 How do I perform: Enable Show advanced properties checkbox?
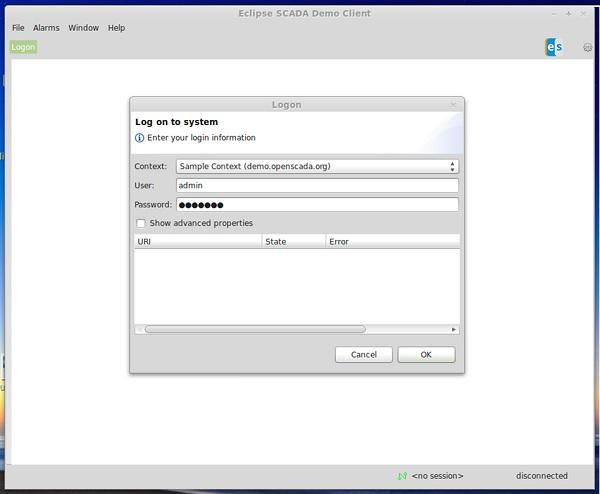(140, 223)
